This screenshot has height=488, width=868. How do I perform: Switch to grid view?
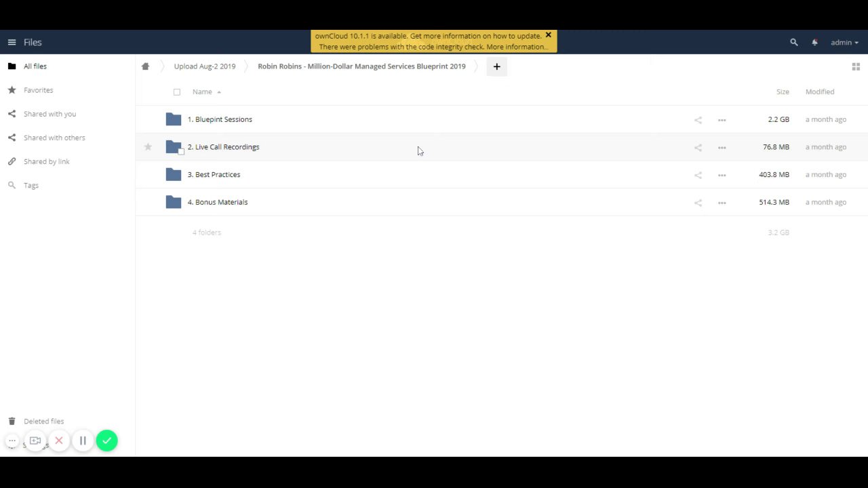(x=856, y=66)
